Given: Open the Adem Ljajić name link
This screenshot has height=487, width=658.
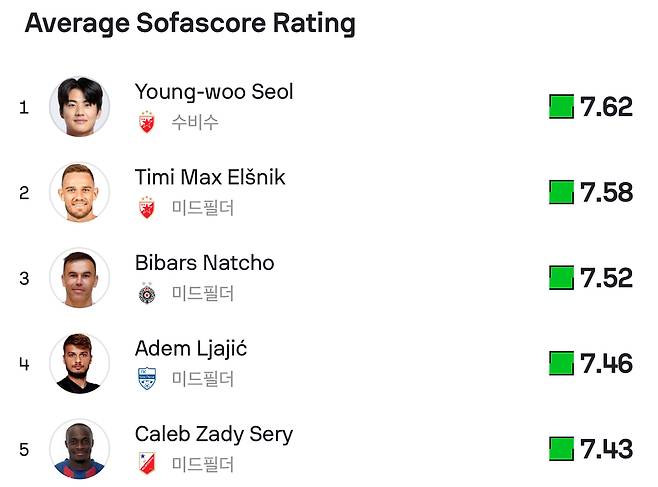Looking at the screenshot, I should 191,349.
